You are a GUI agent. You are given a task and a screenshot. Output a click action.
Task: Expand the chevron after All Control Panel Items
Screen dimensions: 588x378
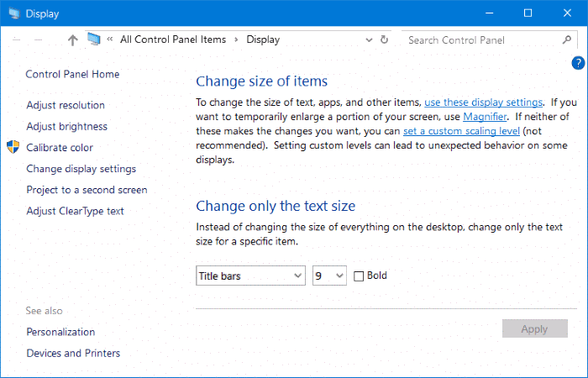(x=236, y=39)
